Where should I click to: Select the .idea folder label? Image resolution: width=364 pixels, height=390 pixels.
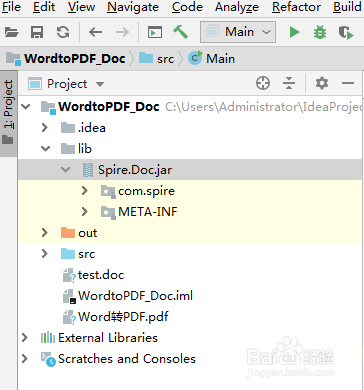pos(92,128)
